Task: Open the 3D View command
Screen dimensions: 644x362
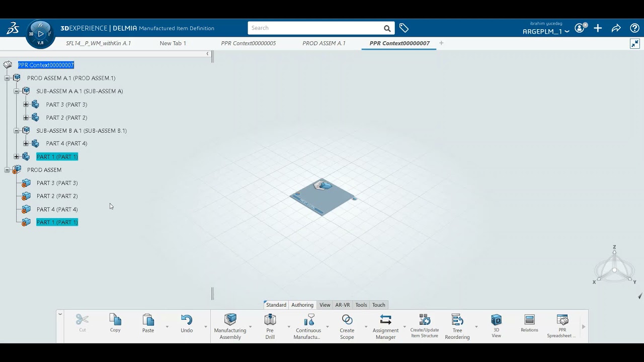Action: 496,326
